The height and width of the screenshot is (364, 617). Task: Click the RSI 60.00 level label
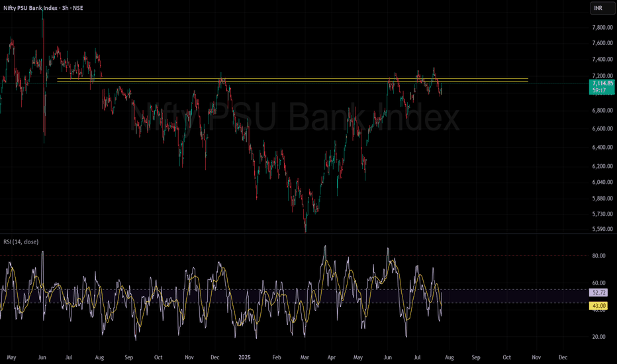(598, 283)
